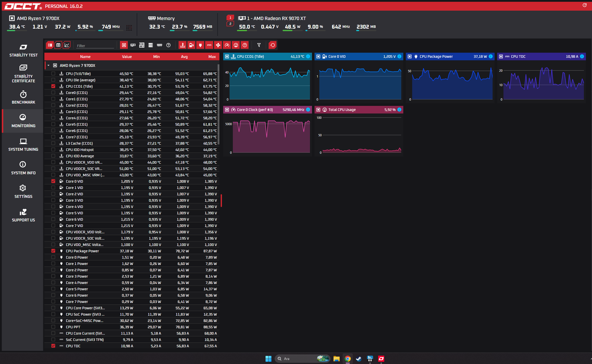Switch to the graph view mode icon
The height and width of the screenshot is (364, 592).
coord(67,45)
